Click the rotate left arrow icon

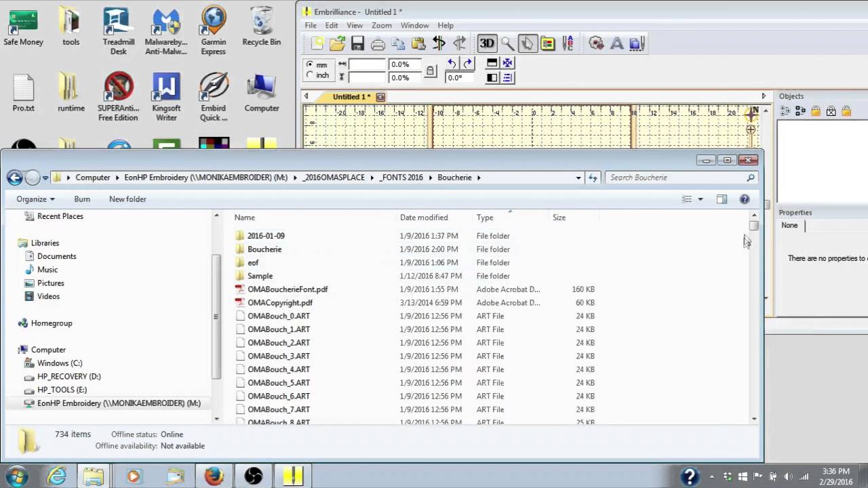[x=452, y=63]
